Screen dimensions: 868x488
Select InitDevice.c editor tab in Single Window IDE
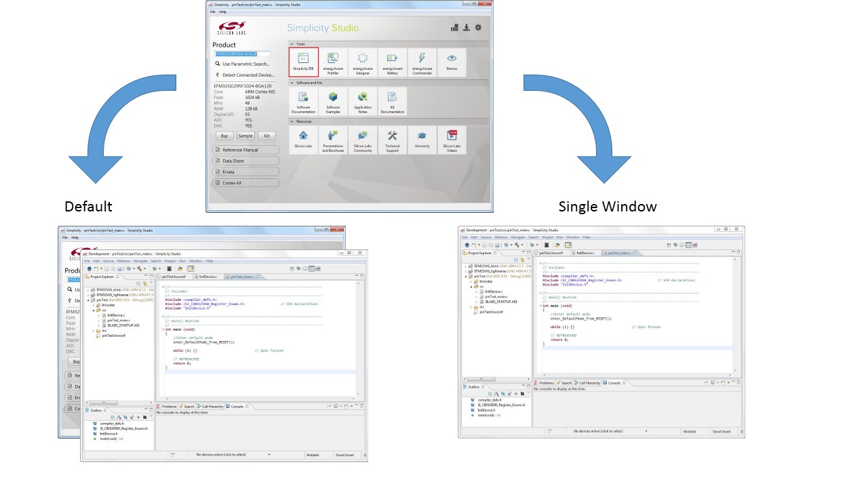tap(585, 253)
